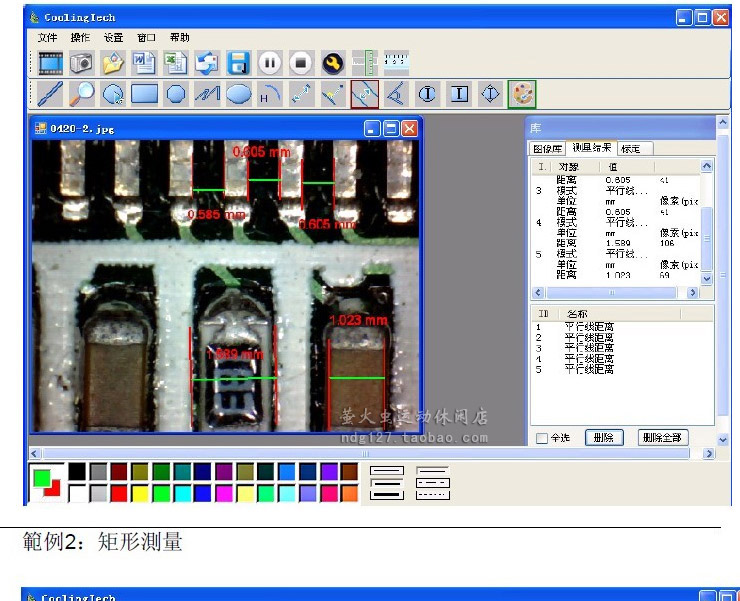Viewport: 740px width, 601px height.
Task: Select the dotted line style option
Action: pyautogui.click(x=432, y=493)
